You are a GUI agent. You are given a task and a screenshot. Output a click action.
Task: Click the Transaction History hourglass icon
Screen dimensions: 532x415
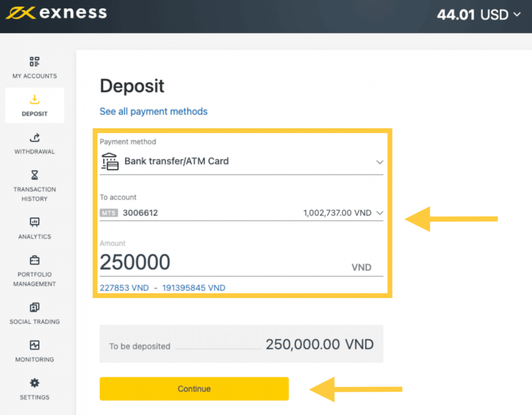pos(34,175)
